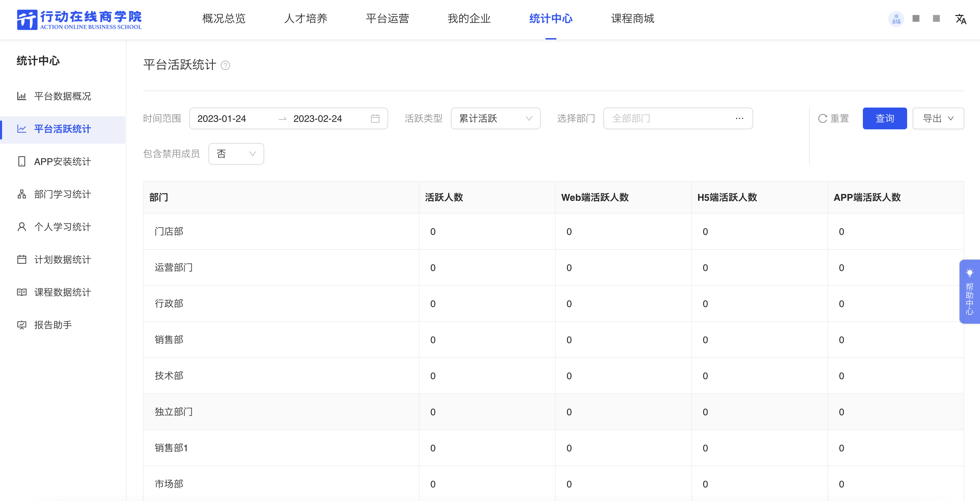The width and height of the screenshot is (980, 501).
Task: Select the 技术部 row
Action: [554, 376]
